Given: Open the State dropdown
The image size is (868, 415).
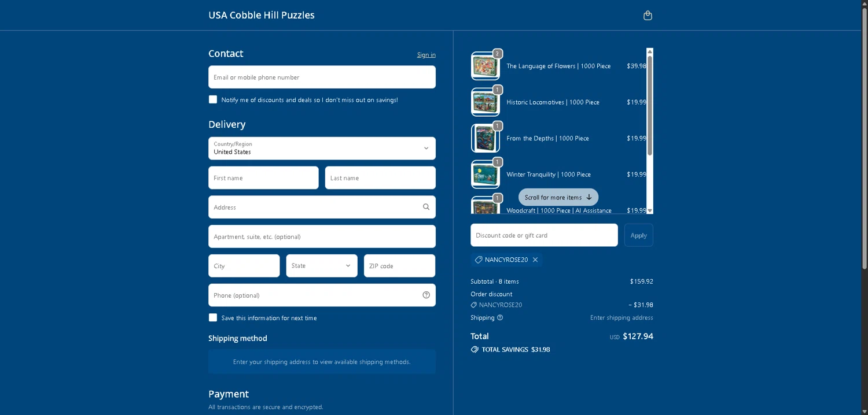Looking at the screenshot, I should pos(322,266).
